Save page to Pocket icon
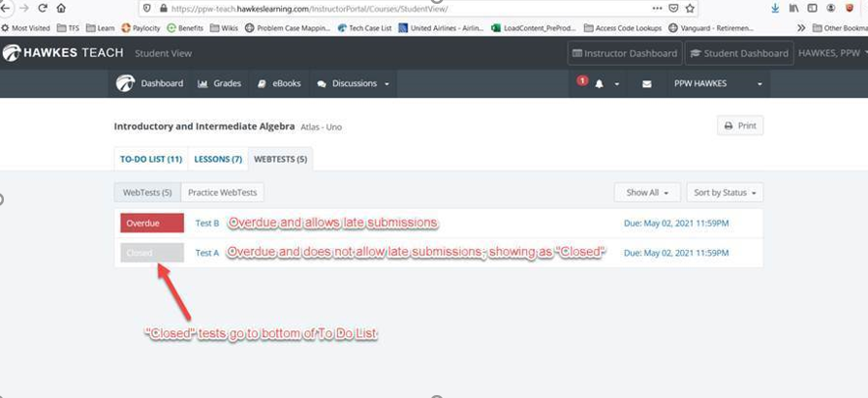 click(673, 9)
